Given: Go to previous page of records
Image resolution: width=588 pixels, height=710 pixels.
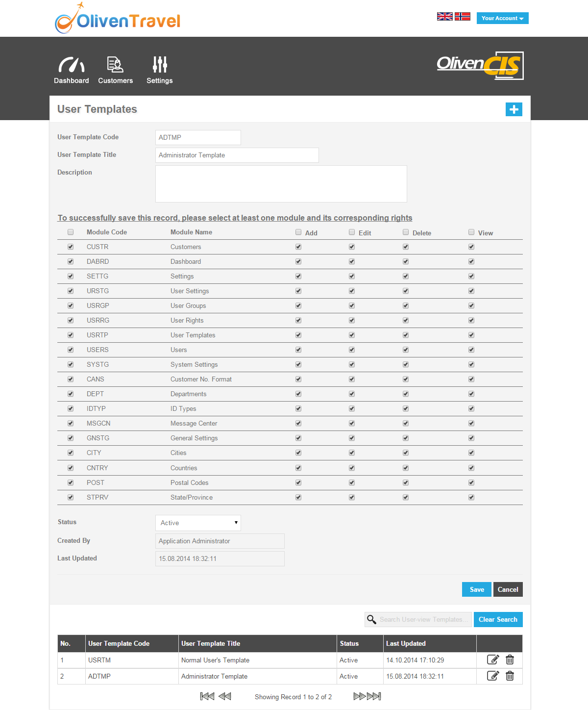Looking at the screenshot, I should [x=225, y=696].
